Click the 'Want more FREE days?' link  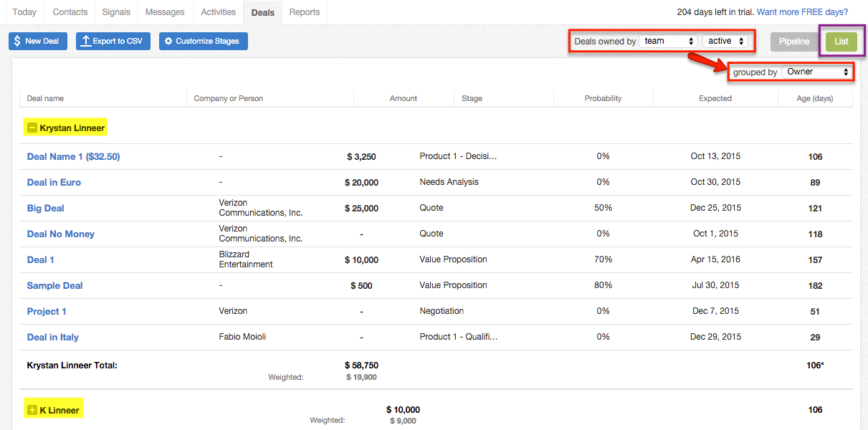802,12
